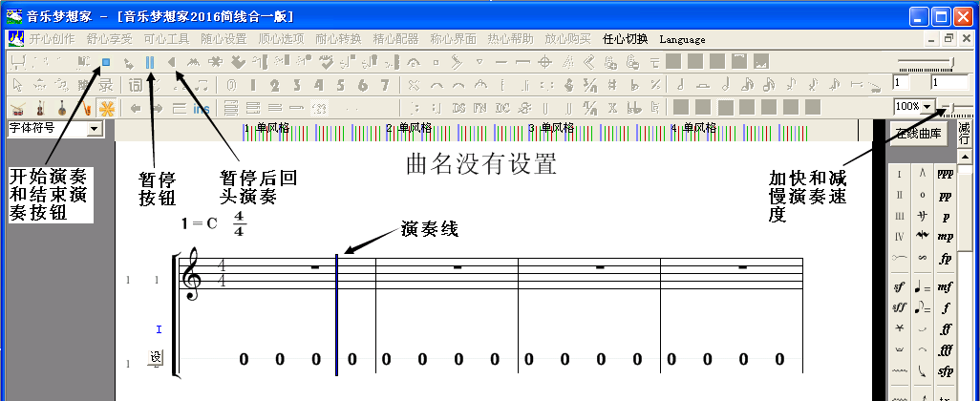Open the 任心切换 menu

pyautogui.click(x=625, y=39)
